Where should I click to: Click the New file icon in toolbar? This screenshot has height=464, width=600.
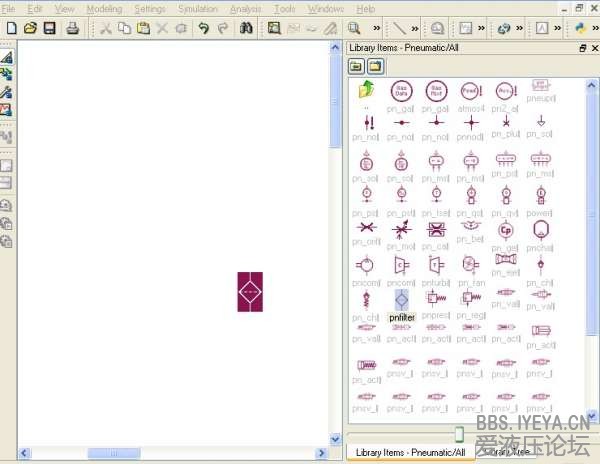[x=11, y=28]
